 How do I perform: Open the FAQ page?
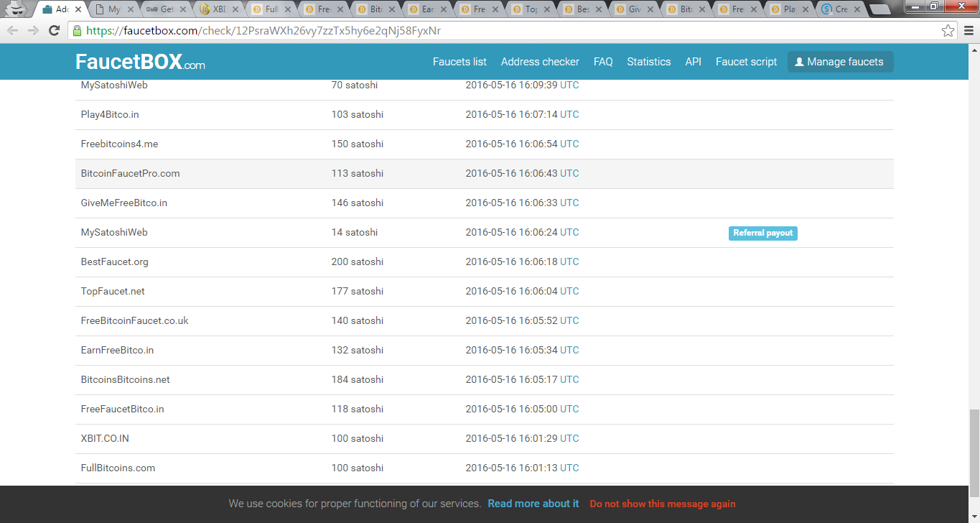(x=603, y=62)
